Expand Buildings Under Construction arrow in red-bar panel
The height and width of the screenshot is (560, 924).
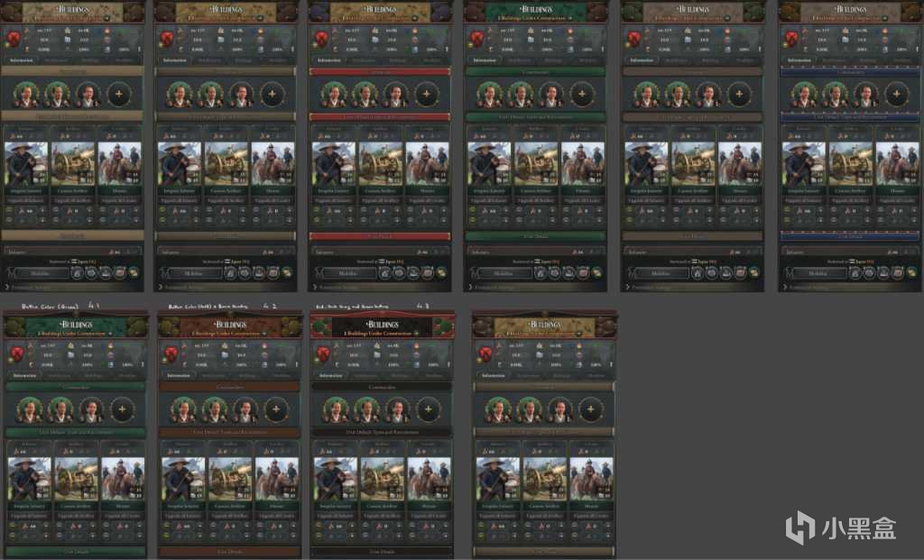(415, 18)
